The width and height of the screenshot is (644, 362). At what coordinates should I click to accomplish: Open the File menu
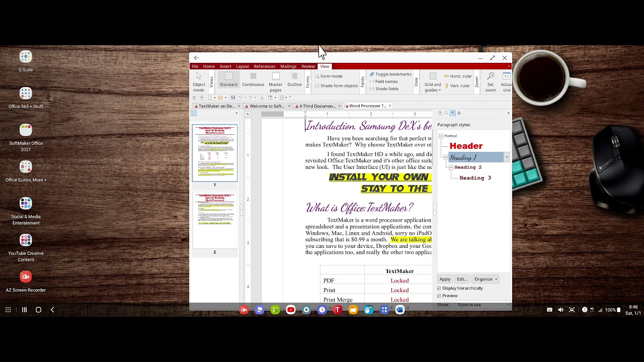pyautogui.click(x=195, y=66)
